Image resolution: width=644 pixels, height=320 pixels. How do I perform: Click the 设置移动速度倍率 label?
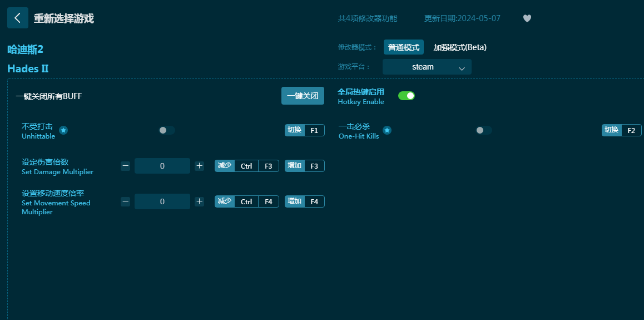[53, 193]
